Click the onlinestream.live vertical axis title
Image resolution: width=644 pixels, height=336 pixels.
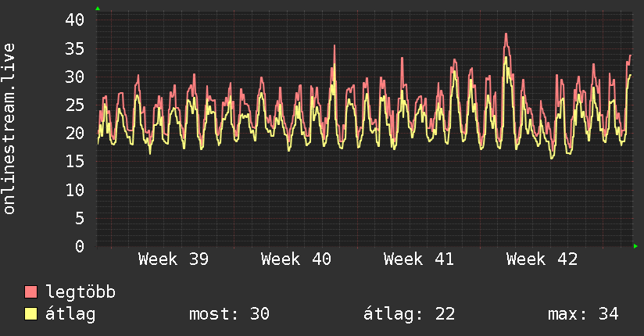(x=9, y=129)
